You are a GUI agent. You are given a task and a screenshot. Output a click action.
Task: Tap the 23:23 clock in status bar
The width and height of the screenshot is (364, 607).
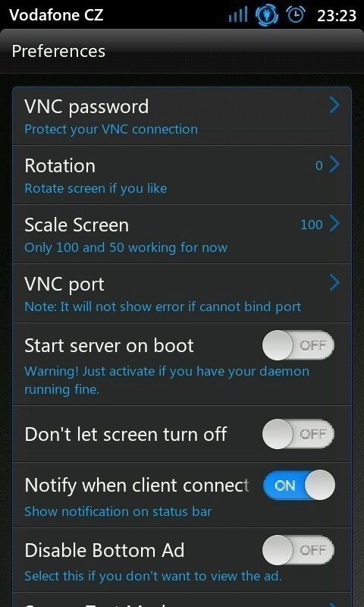pos(337,15)
